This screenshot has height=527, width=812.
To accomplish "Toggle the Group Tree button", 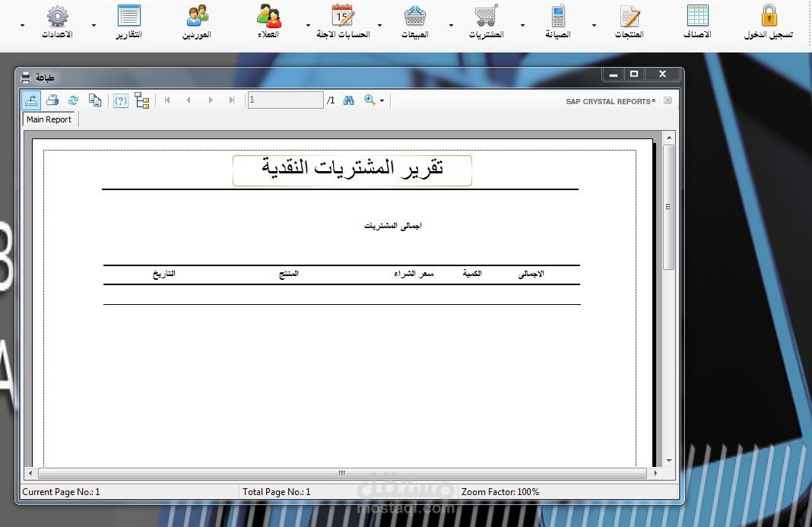I will click(142, 100).
